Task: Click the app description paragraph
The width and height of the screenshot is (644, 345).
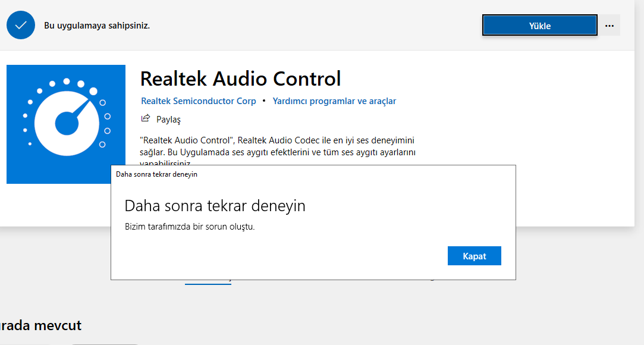Action: (x=278, y=152)
